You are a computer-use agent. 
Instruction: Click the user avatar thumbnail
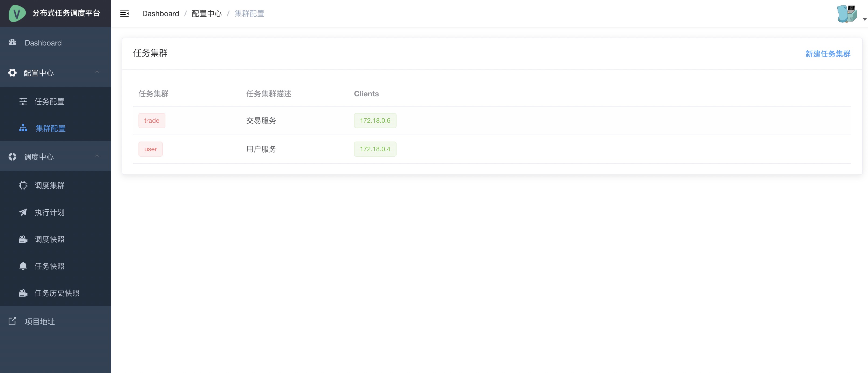coord(847,13)
